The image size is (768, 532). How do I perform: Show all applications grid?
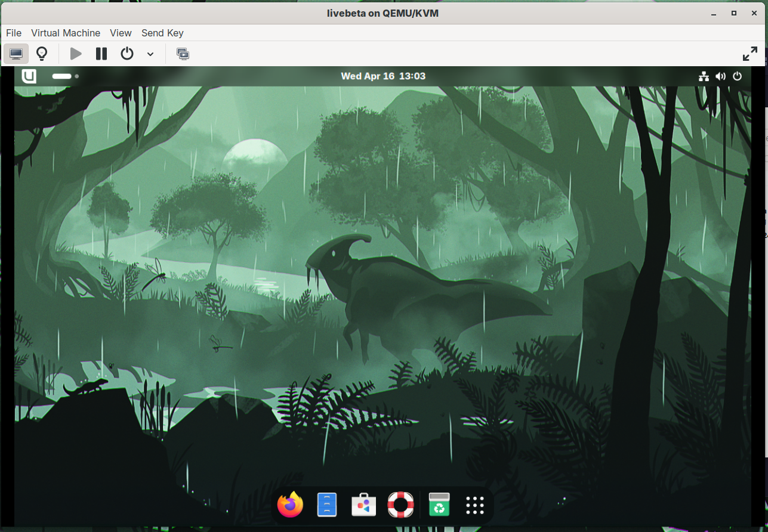[474, 505]
